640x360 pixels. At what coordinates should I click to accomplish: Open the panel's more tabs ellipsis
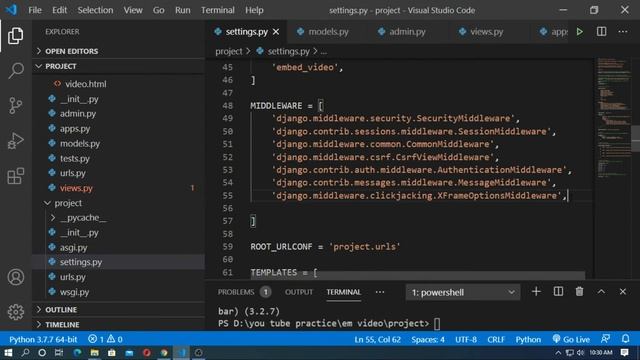380,292
